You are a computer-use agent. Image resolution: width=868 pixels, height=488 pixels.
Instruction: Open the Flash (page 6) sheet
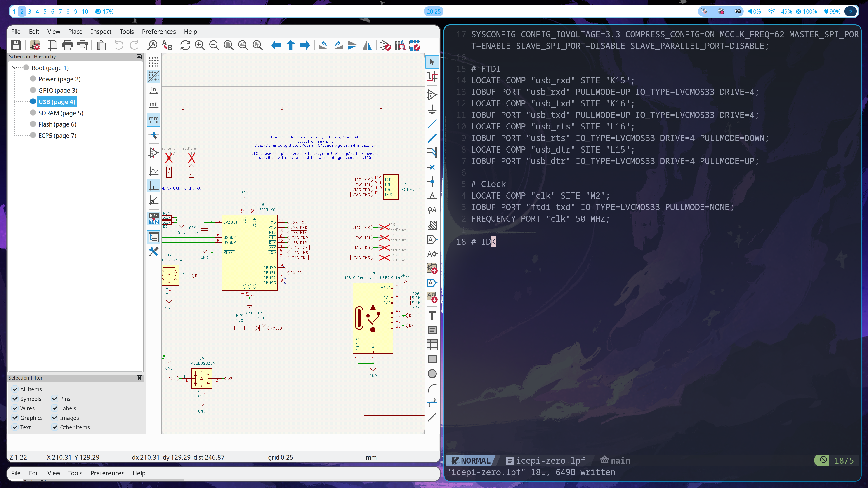57,124
